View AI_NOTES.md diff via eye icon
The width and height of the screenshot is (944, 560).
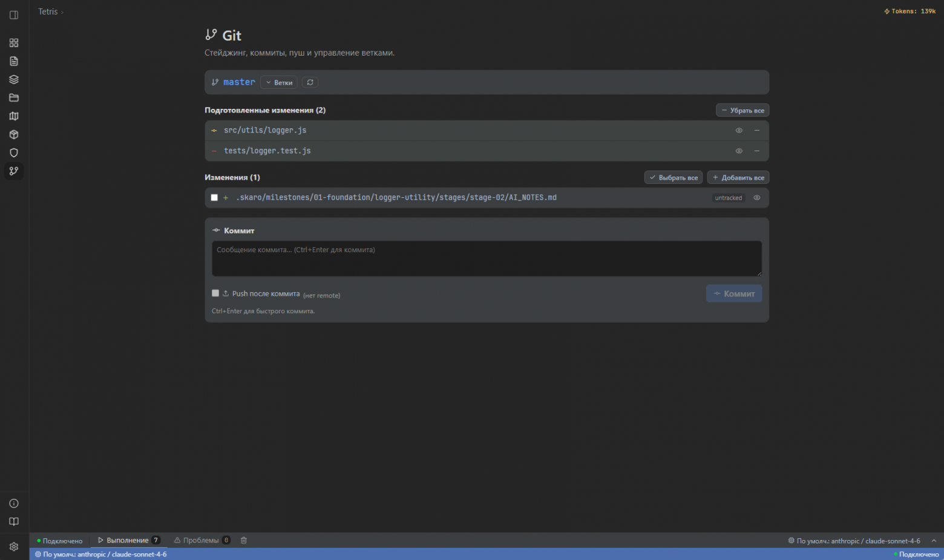[757, 198]
